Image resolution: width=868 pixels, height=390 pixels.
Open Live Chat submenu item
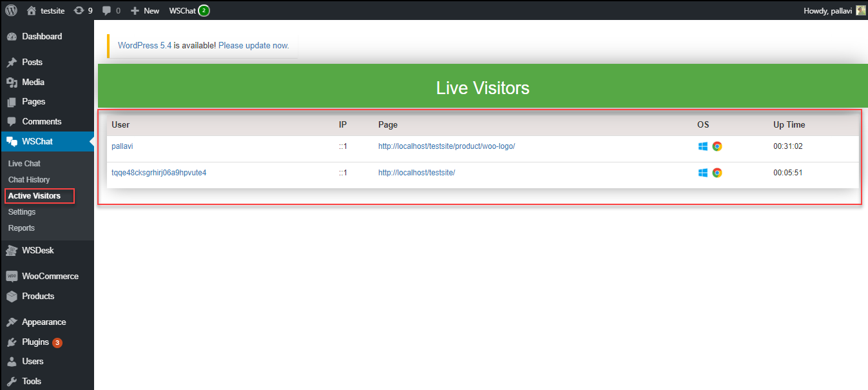(24, 164)
